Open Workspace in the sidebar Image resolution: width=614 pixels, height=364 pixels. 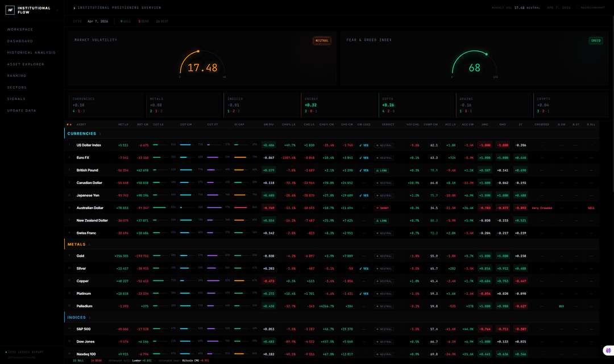(x=20, y=30)
